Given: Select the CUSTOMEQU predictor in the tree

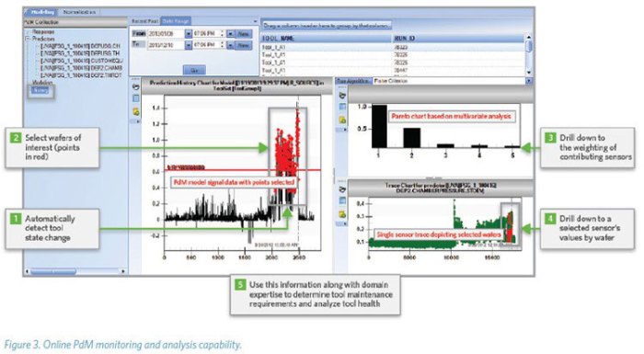Looking at the screenshot, I should pos(81,61).
